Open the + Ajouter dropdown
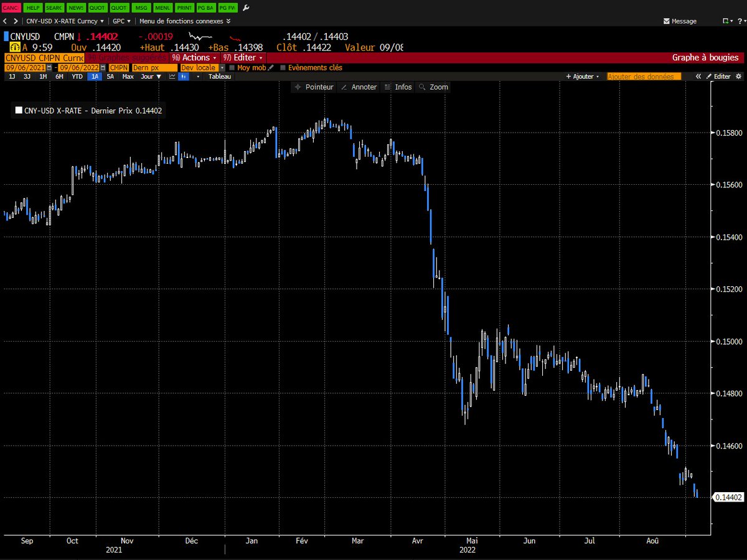Image resolution: width=747 pixels, height=560 pixels. point(583,77)
